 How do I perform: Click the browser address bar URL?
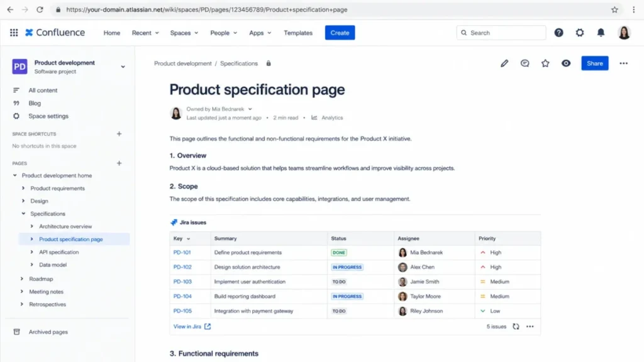pyautogui.click(x=206, y=9)
